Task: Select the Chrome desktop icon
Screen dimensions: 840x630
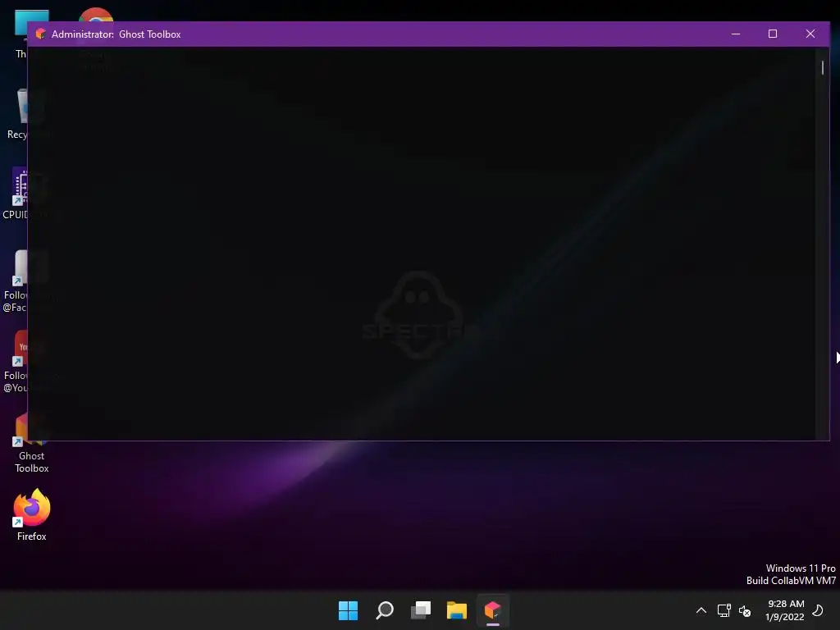Action: pos(96,15)
